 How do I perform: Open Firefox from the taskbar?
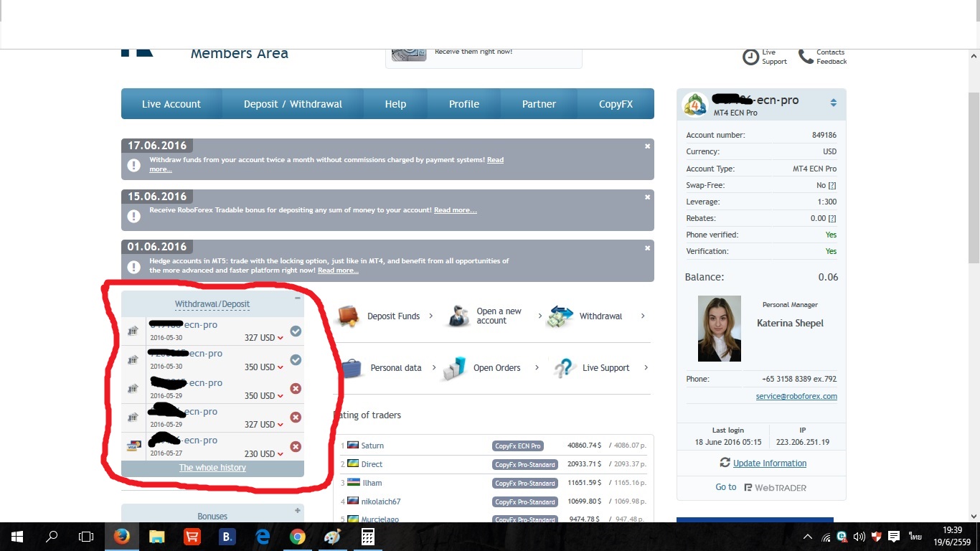coord(121,537)
